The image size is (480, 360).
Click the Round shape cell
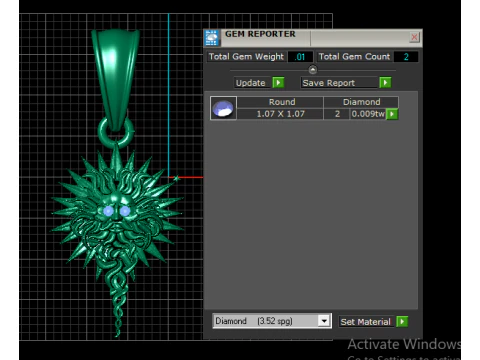point(280,102)
